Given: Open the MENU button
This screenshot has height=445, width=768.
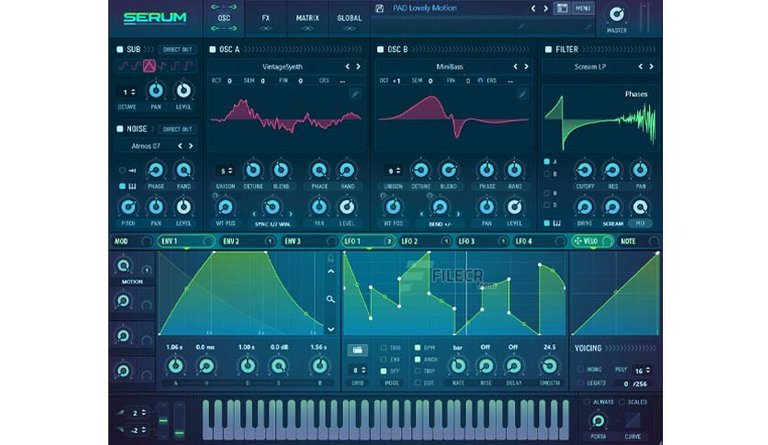Looking at the screenshot, I should pyautogui.click(x=582, y=8).
